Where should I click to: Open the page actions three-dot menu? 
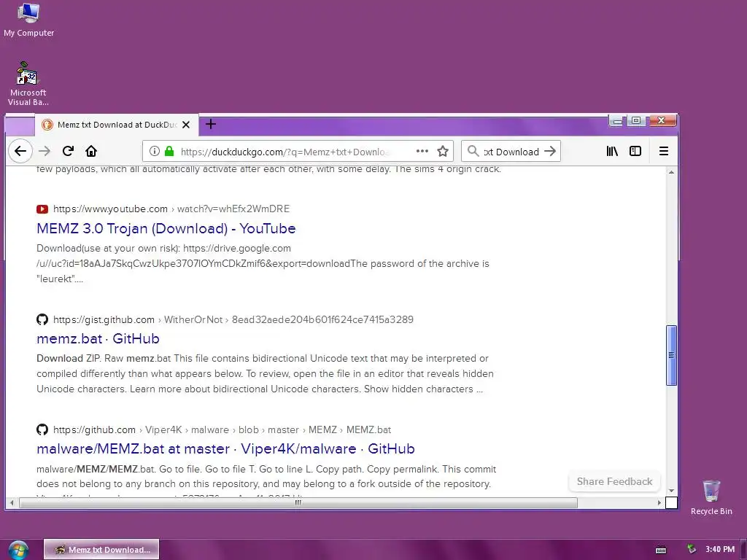[x=422, y=152]
